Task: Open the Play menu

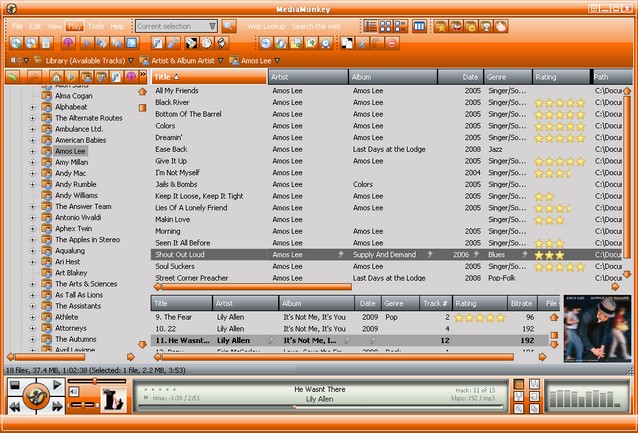Action: point(74,26)
